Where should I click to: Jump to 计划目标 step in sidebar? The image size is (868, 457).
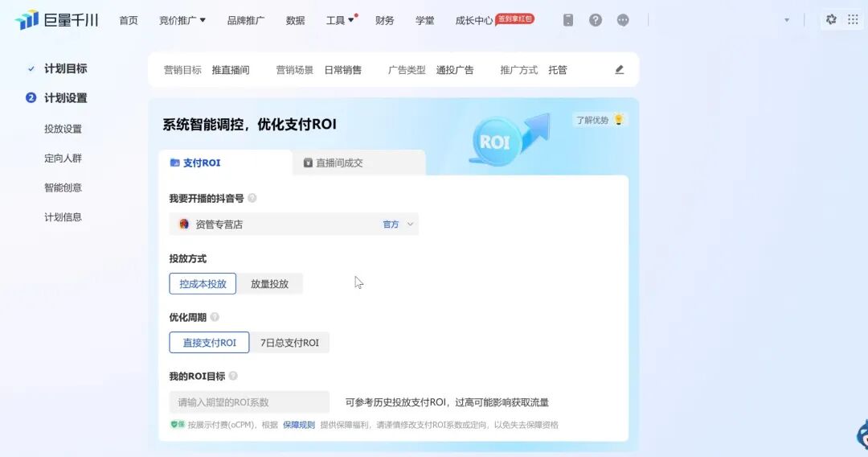tap(65, 68)
